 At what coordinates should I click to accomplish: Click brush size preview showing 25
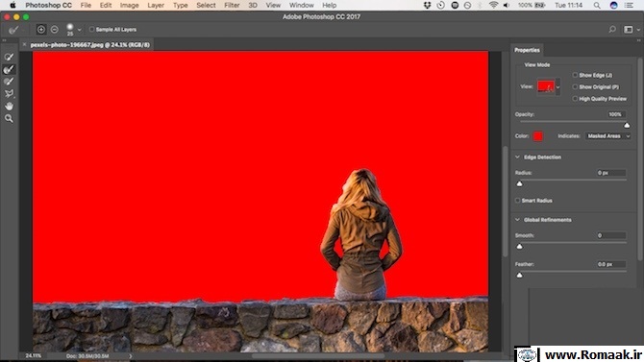tap(70, 30)
